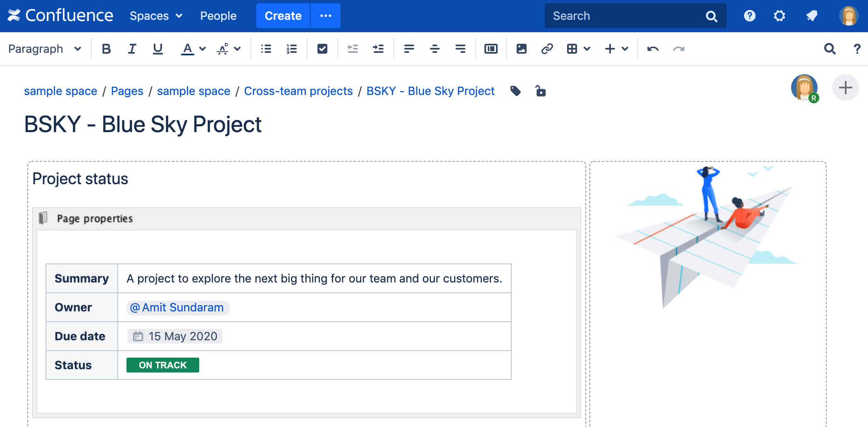Insert files and images
The image size is (868, 427).
pos(522,49)
